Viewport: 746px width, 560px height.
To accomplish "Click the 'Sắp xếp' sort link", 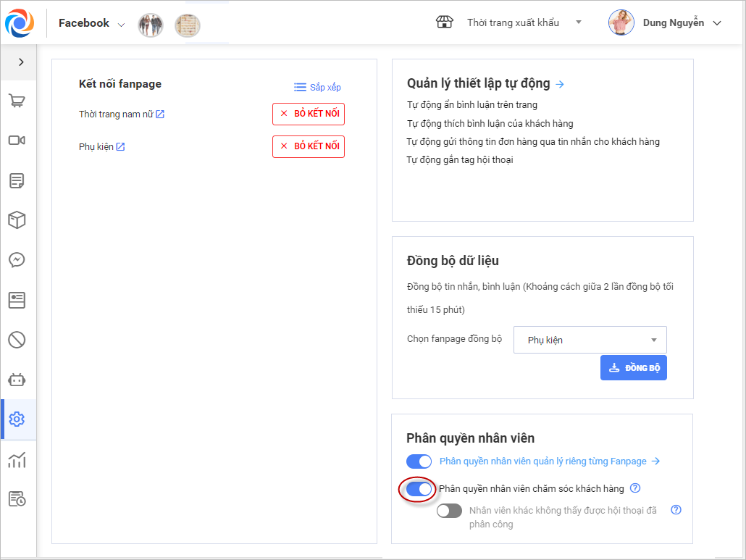I will [317, 87].
